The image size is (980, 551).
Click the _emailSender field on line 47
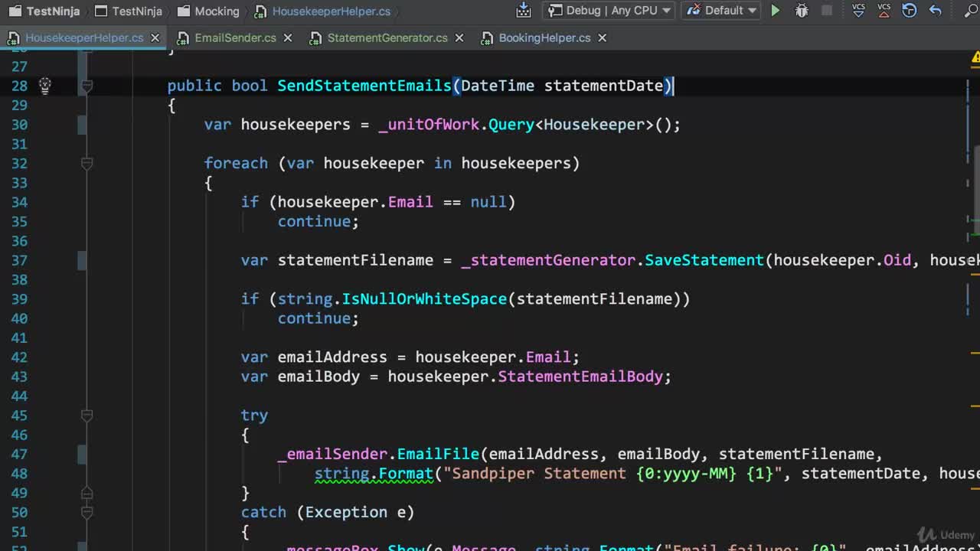[332, 454]
